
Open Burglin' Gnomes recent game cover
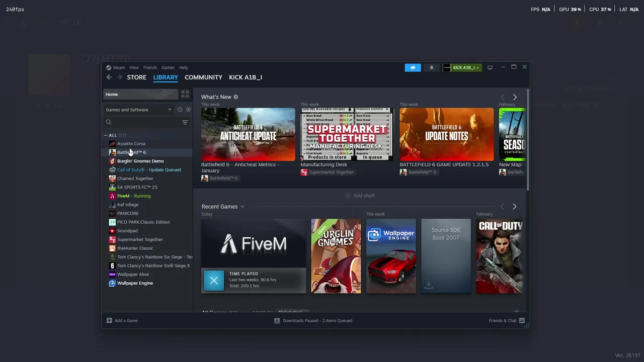click(336, 256)
